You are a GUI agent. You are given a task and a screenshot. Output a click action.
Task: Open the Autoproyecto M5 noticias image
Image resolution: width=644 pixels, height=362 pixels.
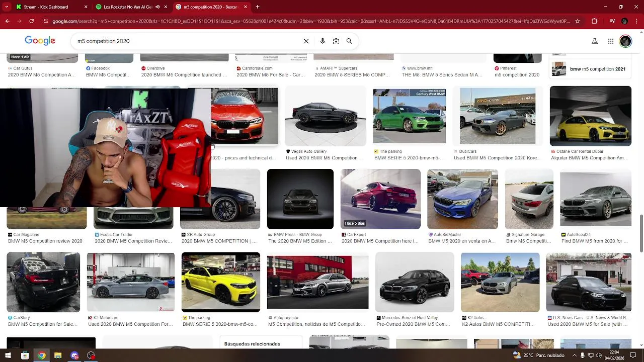(317, 282)
